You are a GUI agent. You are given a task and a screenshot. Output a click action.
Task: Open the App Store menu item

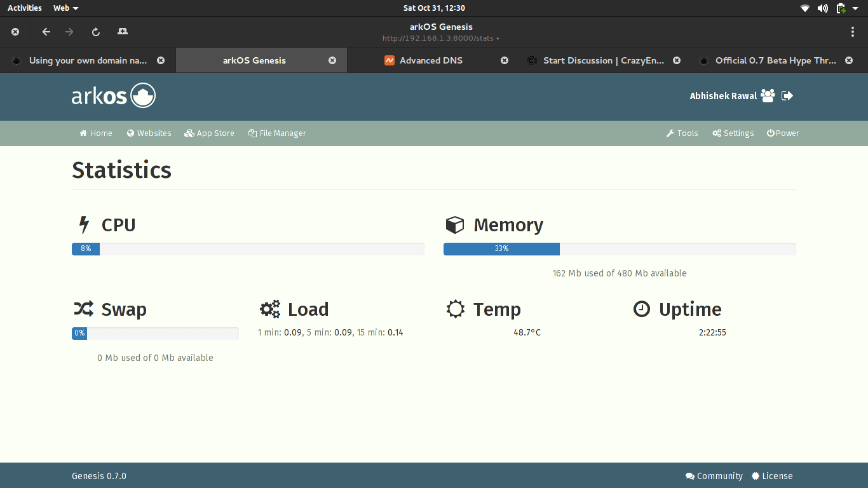pos(209,133)
